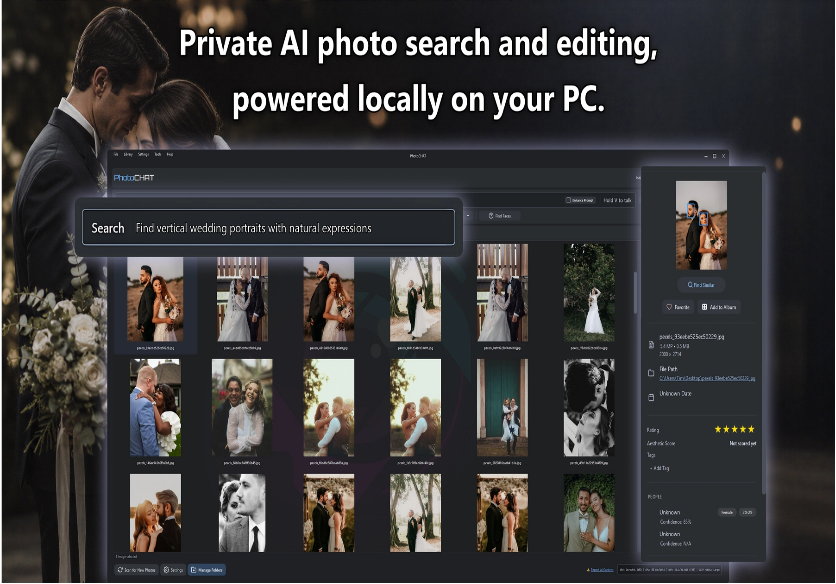836x584 pixels.
Task: Click the Hold V to talk button
Action: tap(617, 201)
